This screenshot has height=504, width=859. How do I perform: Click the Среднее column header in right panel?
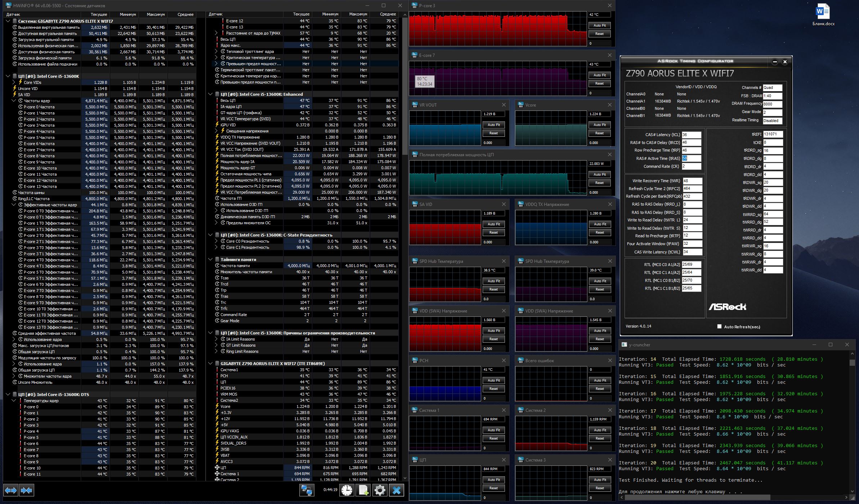tap(388, 14)
